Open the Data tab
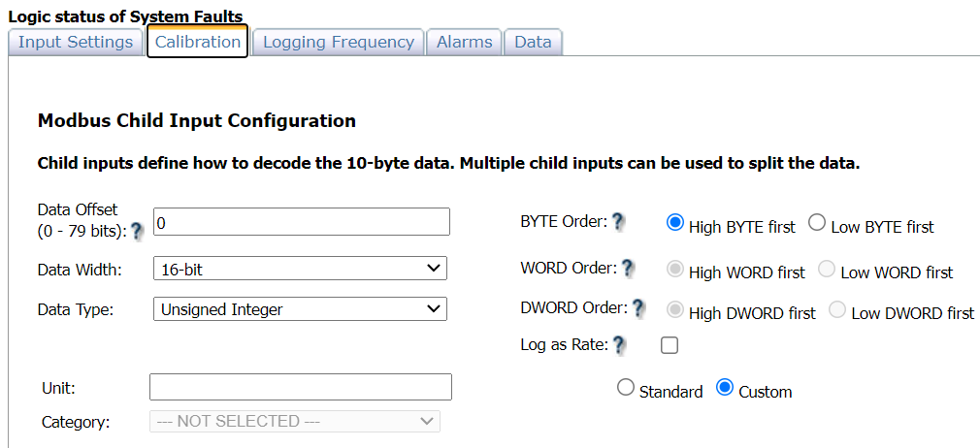The width and height of the screenshot is (980, 448). coord(533,42)
